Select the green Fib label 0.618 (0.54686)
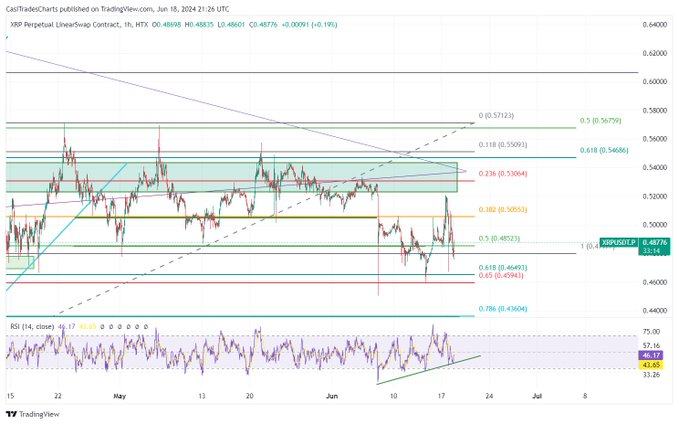 click(x=604, y=150)
